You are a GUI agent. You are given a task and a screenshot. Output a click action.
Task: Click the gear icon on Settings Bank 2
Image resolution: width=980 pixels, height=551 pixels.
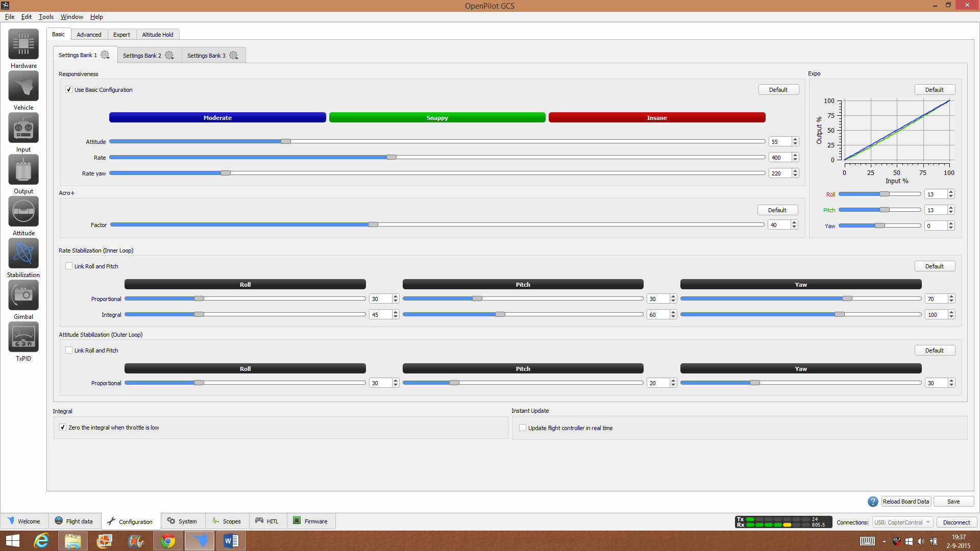pos(169,55)
